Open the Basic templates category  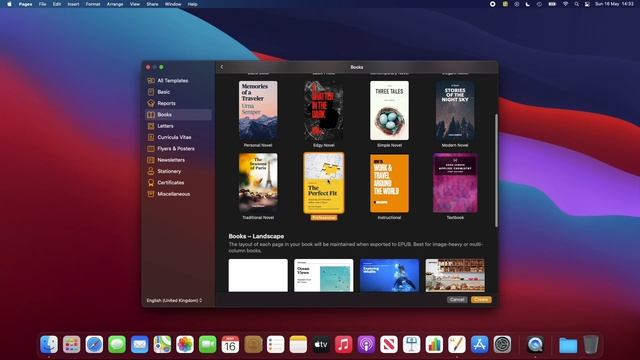tap(178, 92)
